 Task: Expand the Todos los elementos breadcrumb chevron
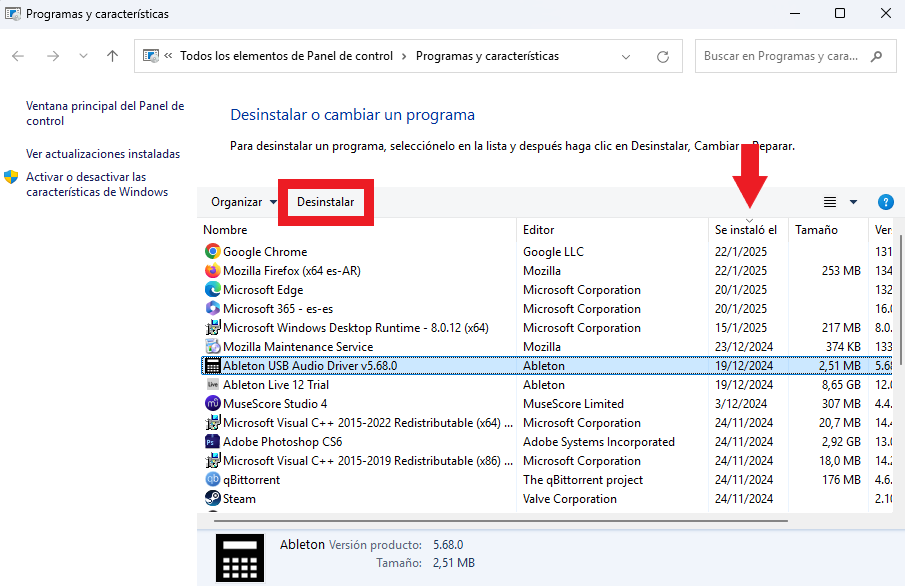pos(404,56)
